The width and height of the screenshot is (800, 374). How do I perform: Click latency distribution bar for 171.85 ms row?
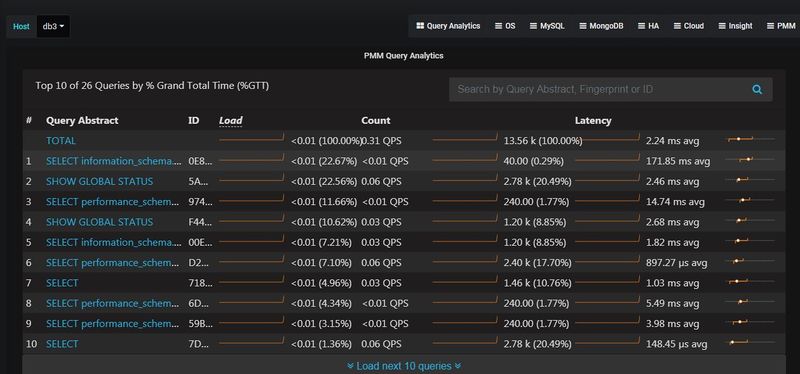coord(750,159)
